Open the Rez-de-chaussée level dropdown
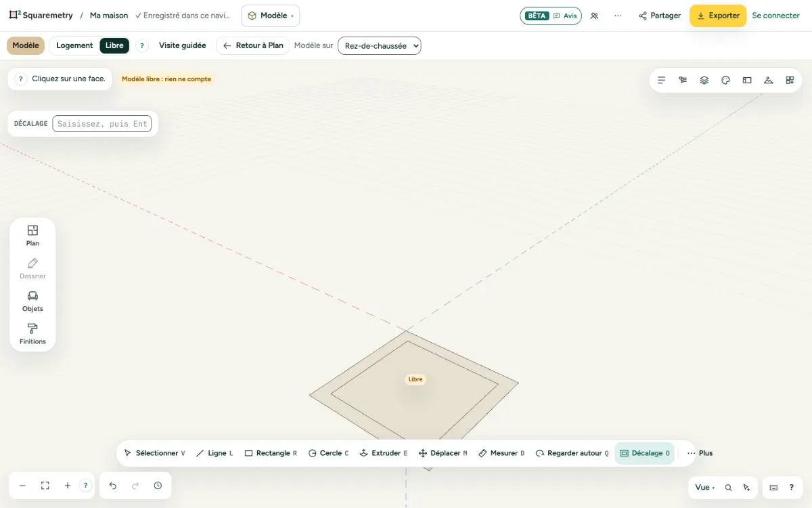The height and width of the screenshot is (508, 812). (x=379, y=45)
